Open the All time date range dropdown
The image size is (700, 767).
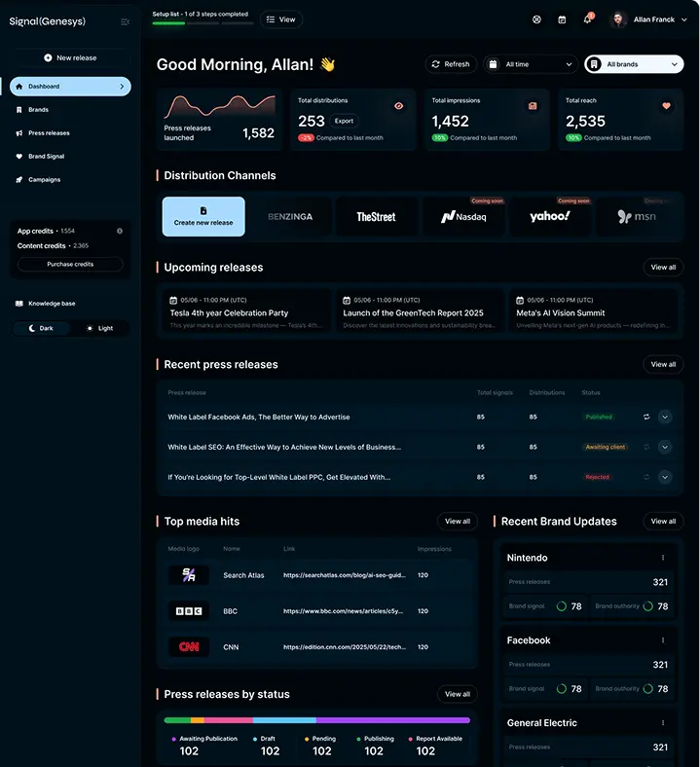531,64
